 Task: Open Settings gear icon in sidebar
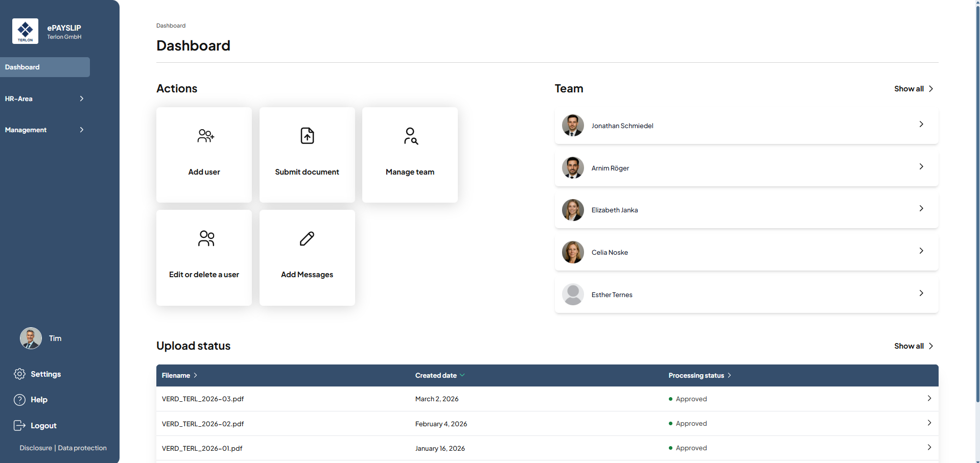(19, 374)
